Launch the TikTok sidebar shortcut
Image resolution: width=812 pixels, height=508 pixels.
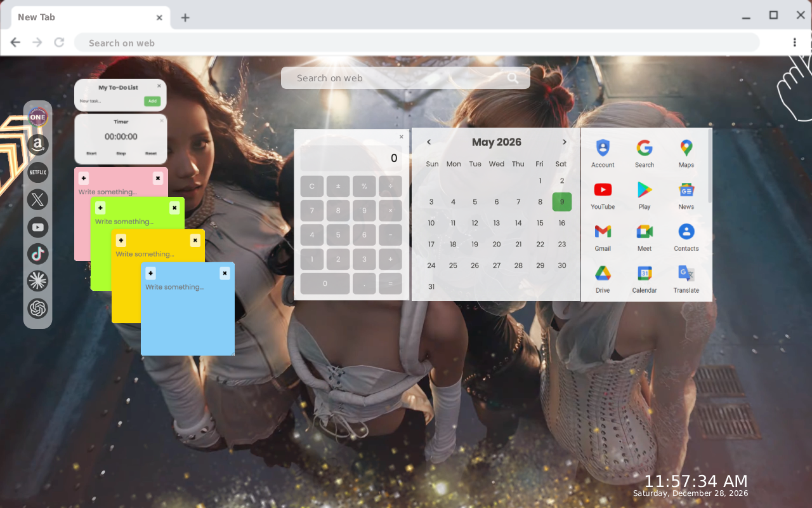click(38, 254)
